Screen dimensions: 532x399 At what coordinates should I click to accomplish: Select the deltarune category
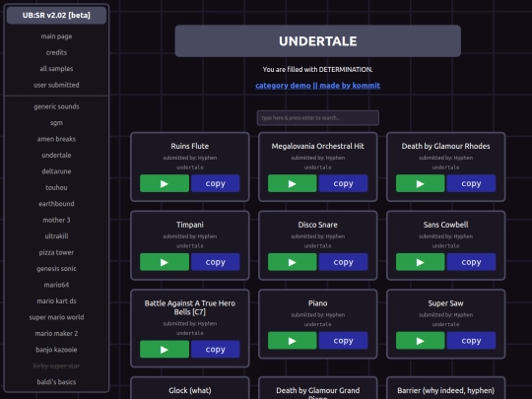[x=56, y=171]
